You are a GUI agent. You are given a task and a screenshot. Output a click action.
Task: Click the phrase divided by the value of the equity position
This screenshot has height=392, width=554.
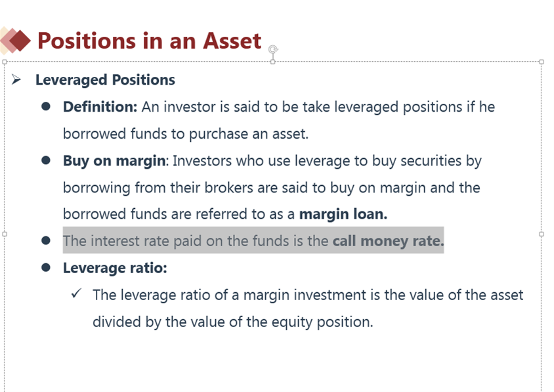233,322
